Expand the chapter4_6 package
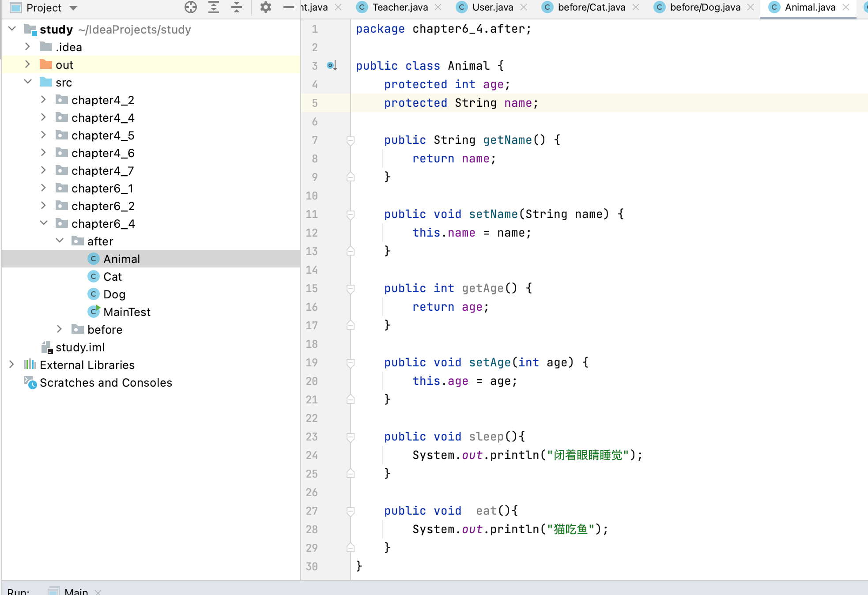Image resolution: width=868 pixels, height=595 pixels. point(43,153)
